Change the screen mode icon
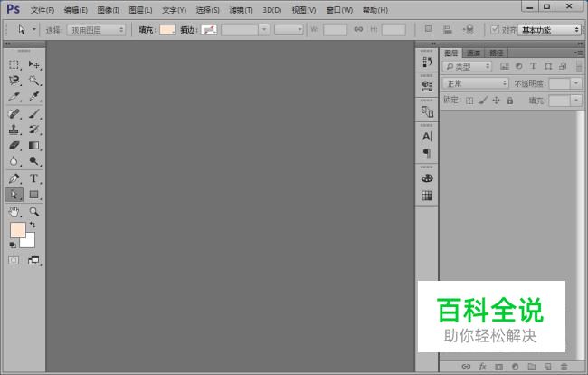Image resolution: width=588 pixels, height=375 pixels. click(33, 261)
